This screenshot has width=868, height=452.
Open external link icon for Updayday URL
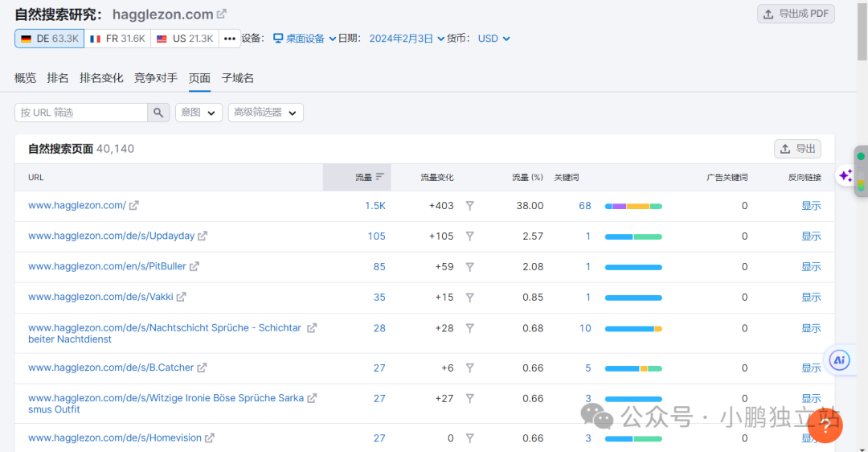pos(203,236)
